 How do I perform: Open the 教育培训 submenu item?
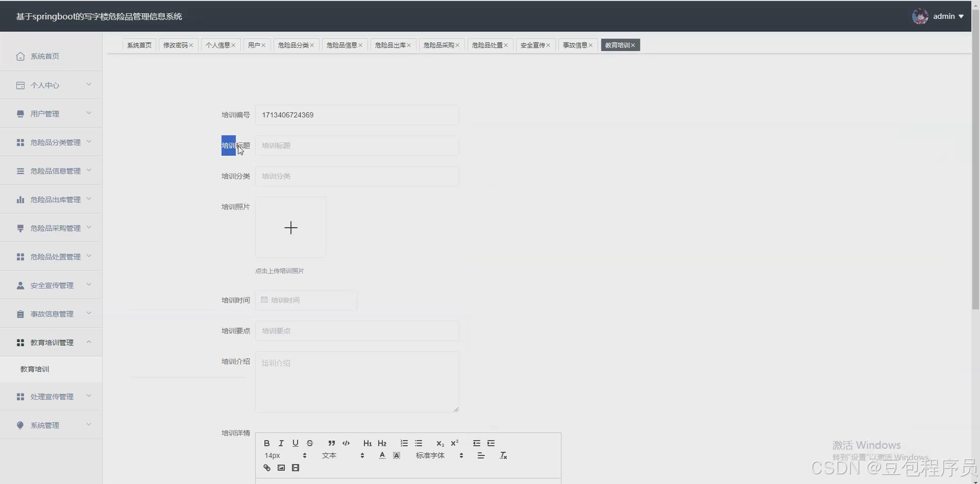pos(51,369)
